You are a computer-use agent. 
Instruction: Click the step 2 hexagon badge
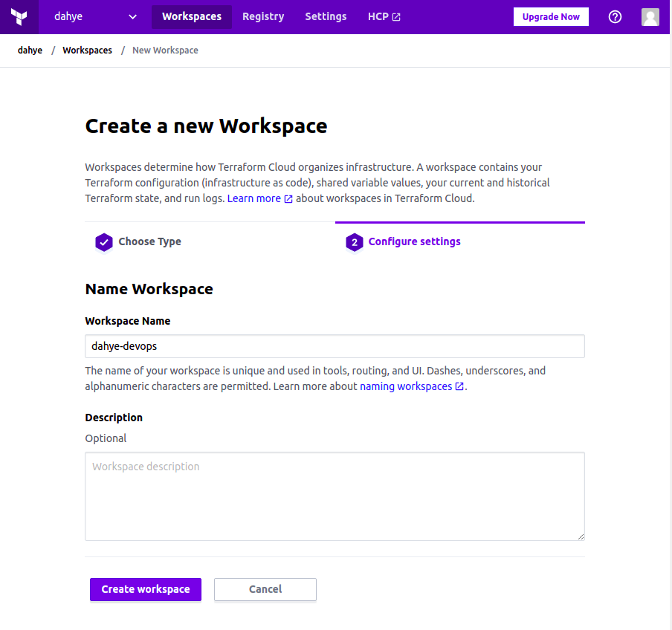pyautogui.click(x=355, y=242)
